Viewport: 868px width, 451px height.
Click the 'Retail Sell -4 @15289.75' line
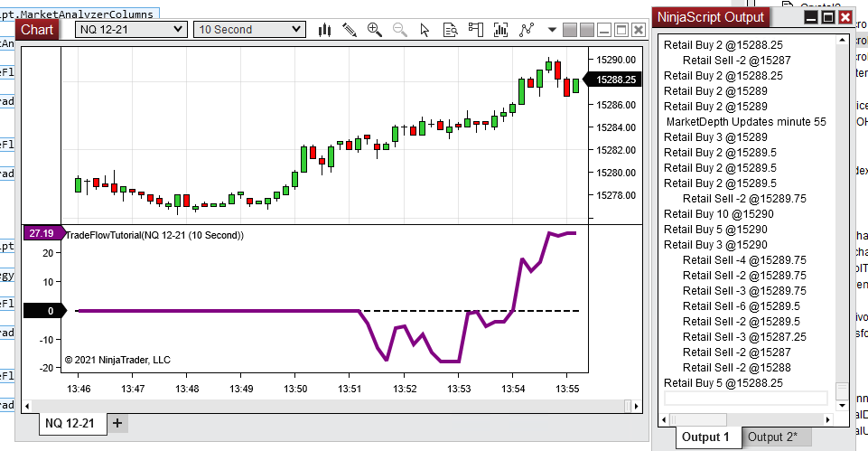[x=744, y=260]
